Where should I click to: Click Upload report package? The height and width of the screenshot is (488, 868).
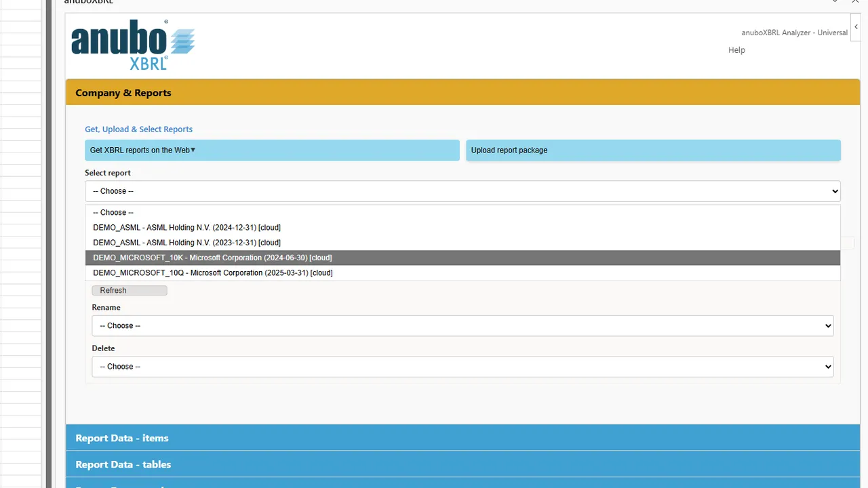[653, 150]
